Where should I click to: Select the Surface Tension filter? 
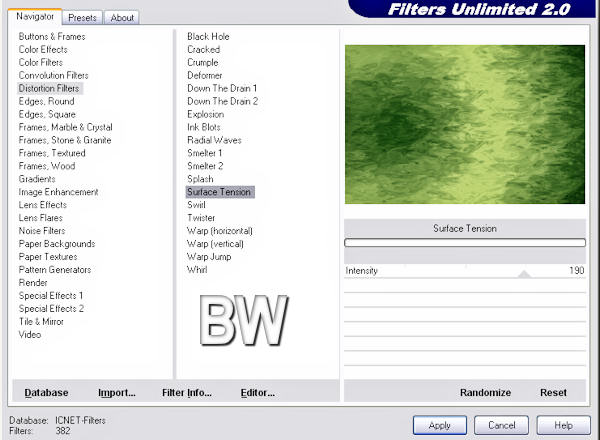click(219, 192)
